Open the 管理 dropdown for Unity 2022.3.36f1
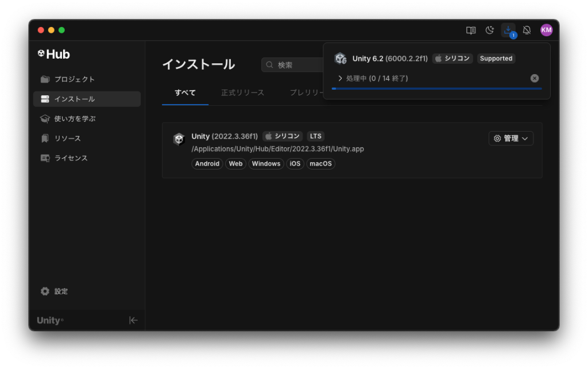The height and width of the screenshot is (369, 588). click(510, 139)
